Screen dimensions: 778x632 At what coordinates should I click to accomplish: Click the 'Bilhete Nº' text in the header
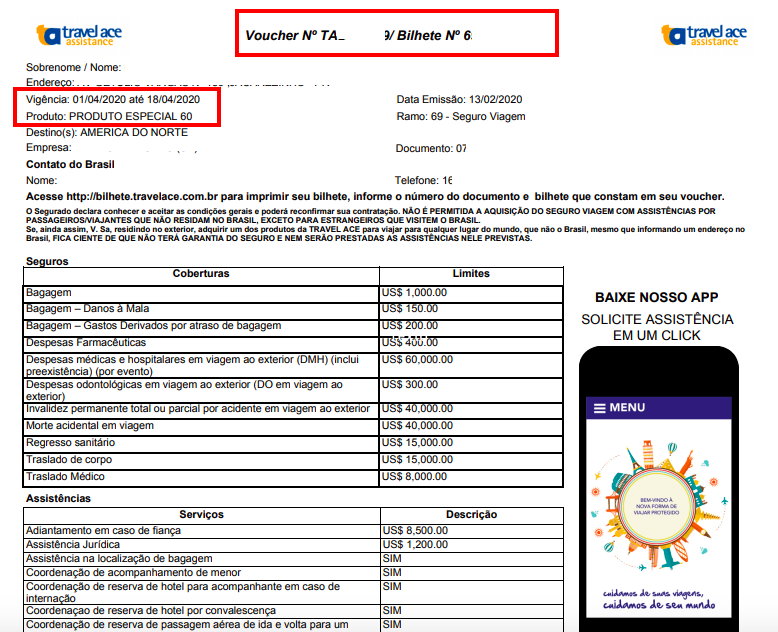click(x=427, y=36)
